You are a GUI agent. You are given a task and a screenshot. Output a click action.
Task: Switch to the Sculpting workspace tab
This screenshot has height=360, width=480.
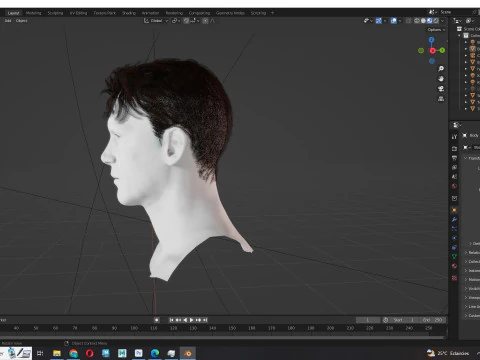(x=55, y=13)
